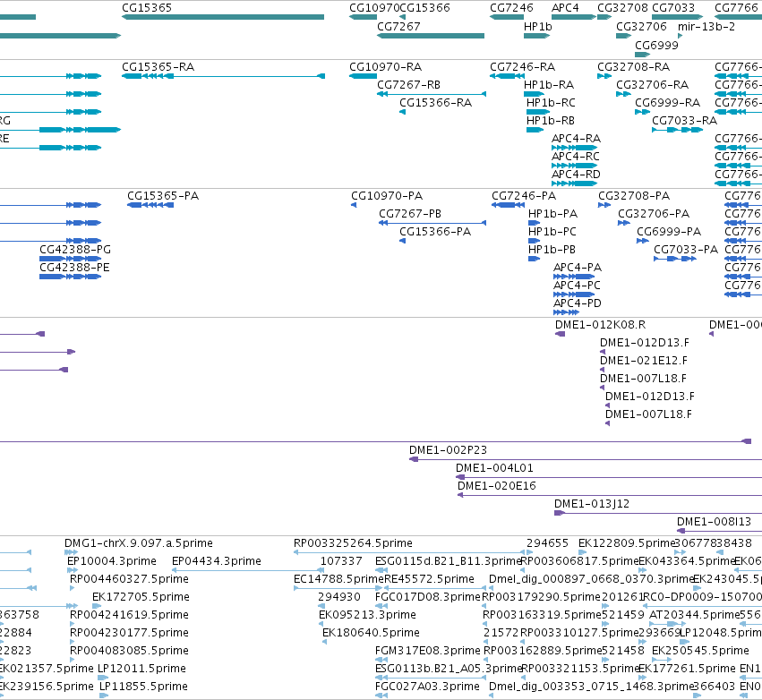Click the CG7033-RA transcript label
The image size is (762, 700).
(x=684, y=121)
